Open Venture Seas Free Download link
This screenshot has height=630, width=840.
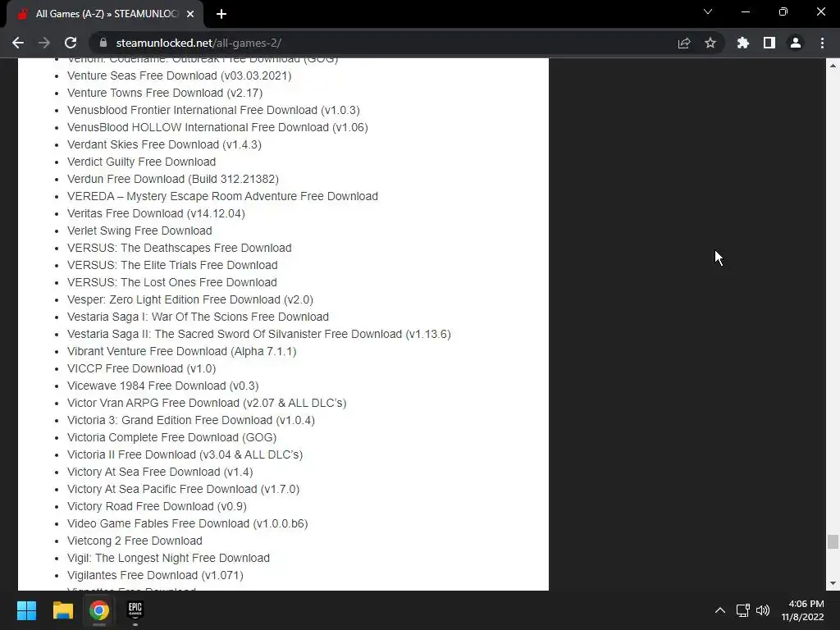(x=179, y=75)
